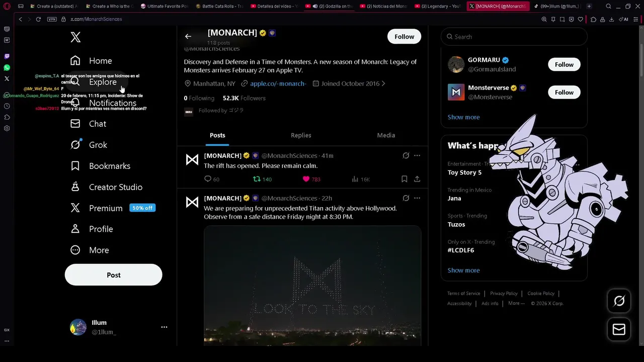
Task: Click the Post button
Action: pos(114,275)
